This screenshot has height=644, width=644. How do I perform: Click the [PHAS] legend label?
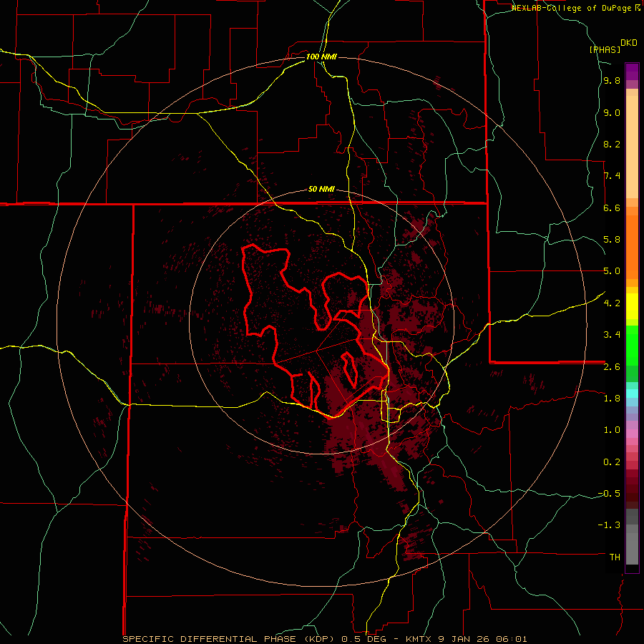click(605, 49)
